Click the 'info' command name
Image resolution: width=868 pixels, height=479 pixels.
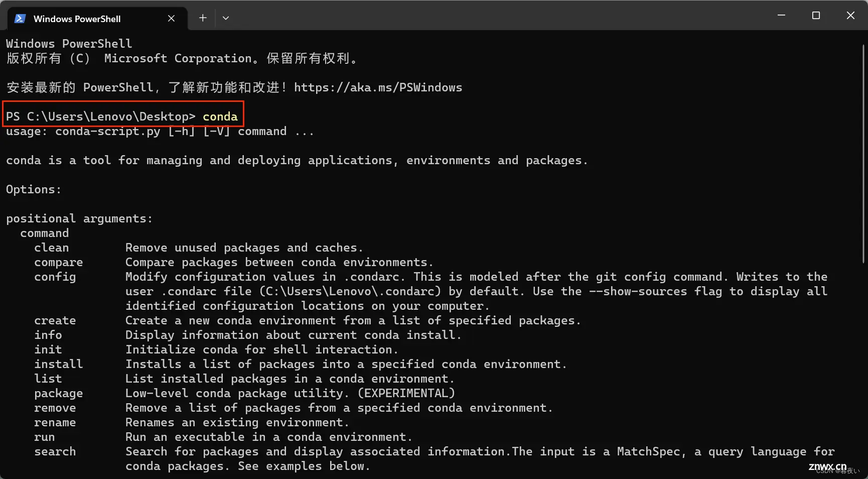pos(48,335)
